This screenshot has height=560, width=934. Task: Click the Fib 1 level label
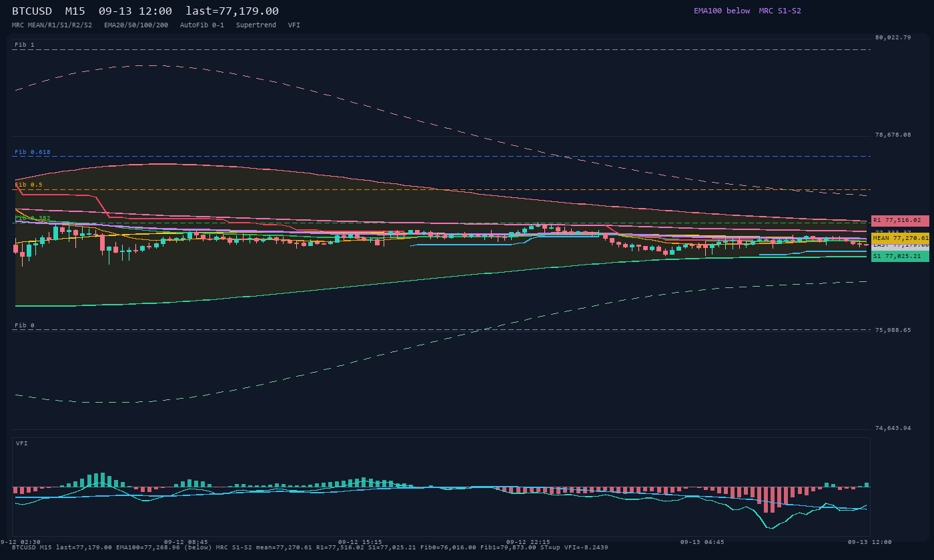point(25,45)
